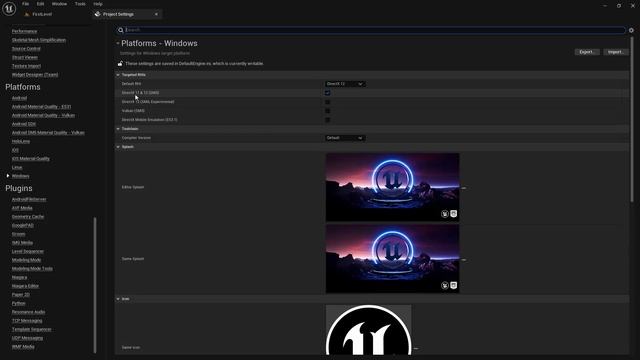This screenshot has height=360, width=640.
Task: Open Niagara Editor plugin settings
Action: [x=25, y=286]
